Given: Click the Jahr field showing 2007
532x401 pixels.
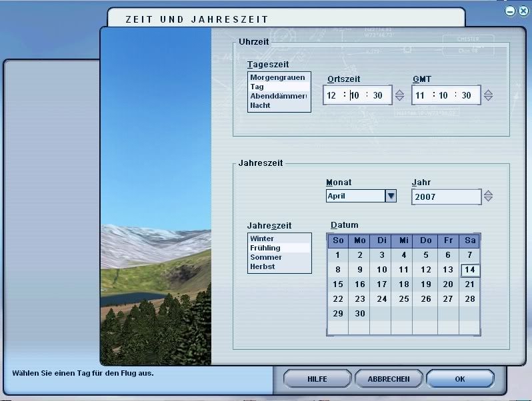Looking at the screenshot, I should point(445,197).
